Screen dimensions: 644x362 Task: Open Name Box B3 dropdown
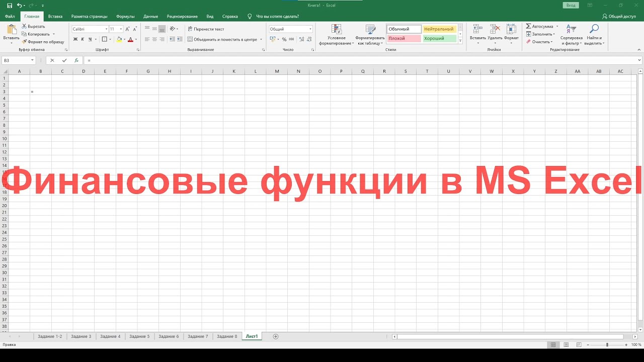(x=32, y=60)
